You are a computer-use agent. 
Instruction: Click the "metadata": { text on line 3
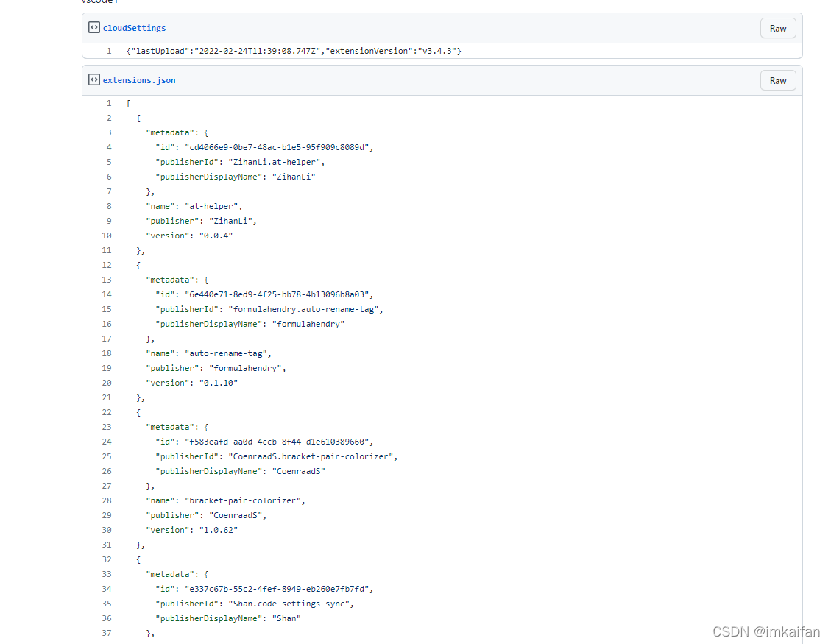[x=177, y=133]
